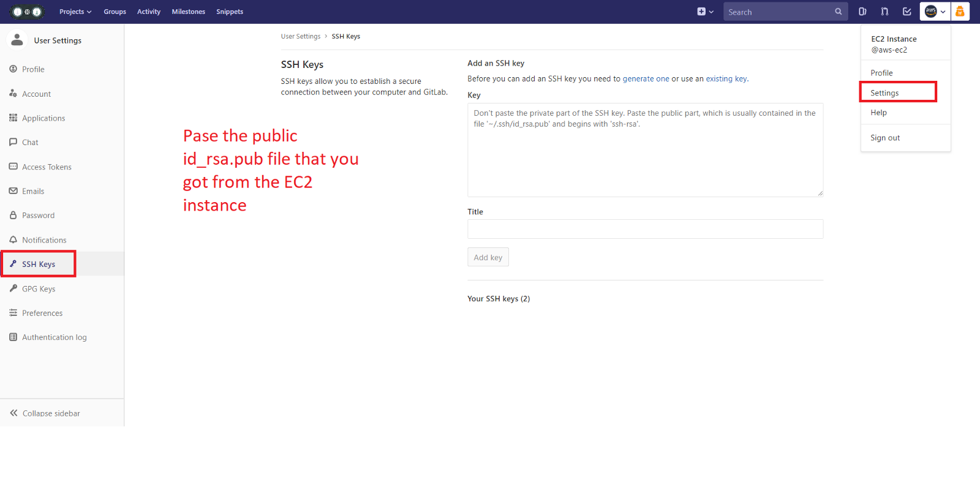Open the Preferences sliders icon in sidebar
980x485 pixels.
(x=13, y=313)
